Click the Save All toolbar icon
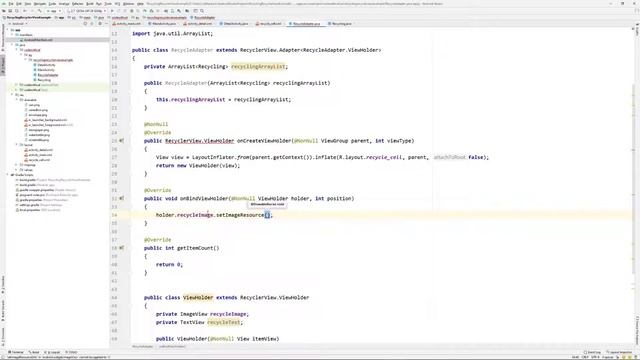The height and width of the screenshot is (360, 640). pos(11,11)
